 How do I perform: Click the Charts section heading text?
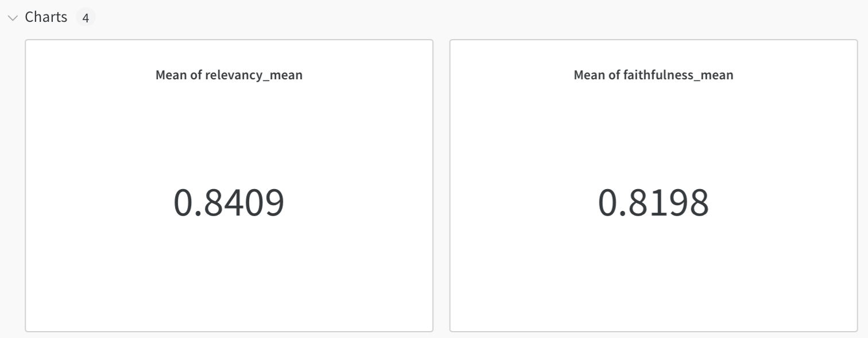coord(46,17)
